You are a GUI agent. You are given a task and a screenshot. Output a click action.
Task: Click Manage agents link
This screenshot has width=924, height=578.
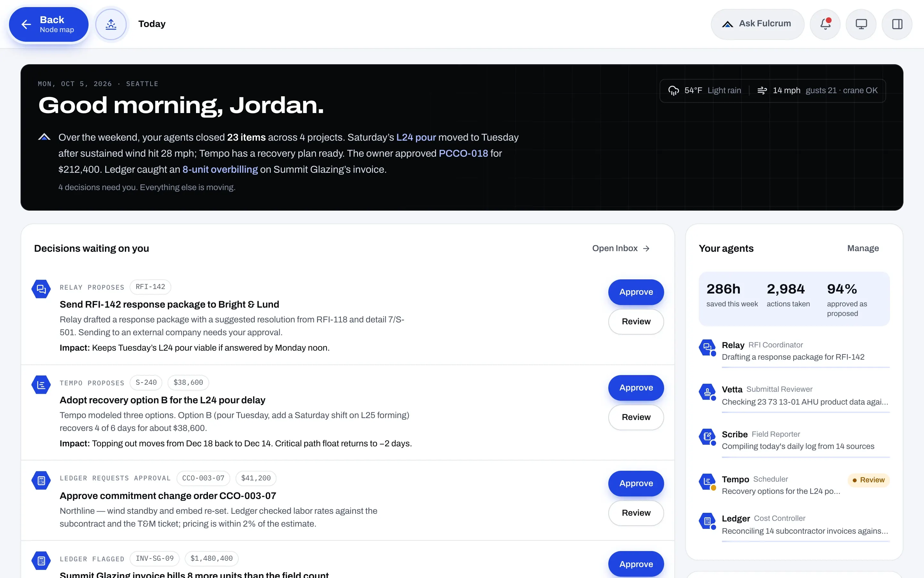click(x=863, y=249)
